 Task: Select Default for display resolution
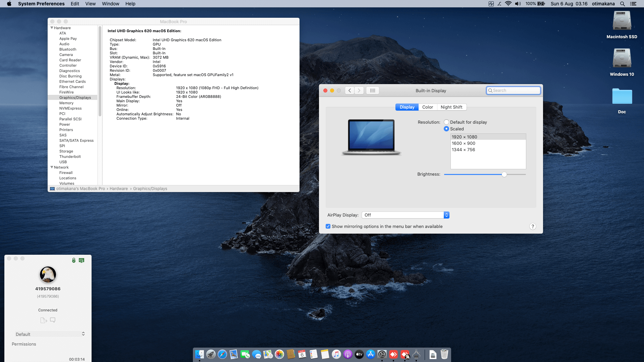click(x=446, y=122)
